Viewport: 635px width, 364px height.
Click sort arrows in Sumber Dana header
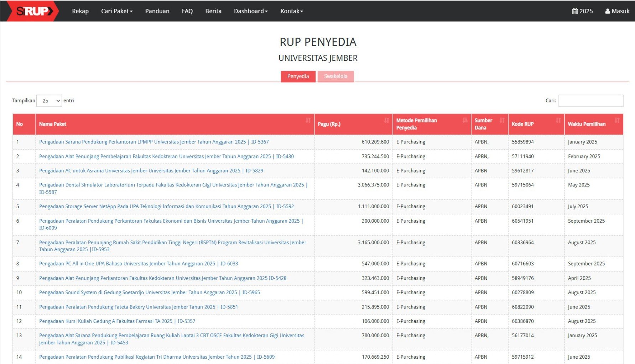click(x=502, y=120)
